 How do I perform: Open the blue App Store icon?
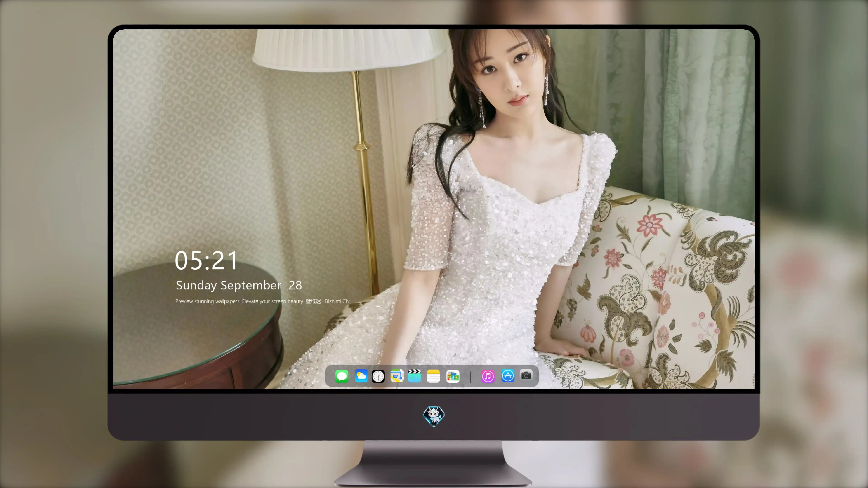[x=508, y=375]
